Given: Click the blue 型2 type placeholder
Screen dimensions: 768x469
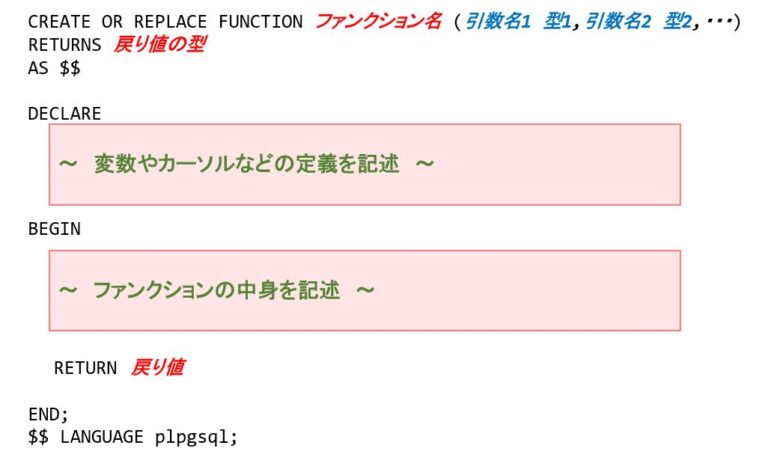Looking at the screenshot, I should coord(678,21).
